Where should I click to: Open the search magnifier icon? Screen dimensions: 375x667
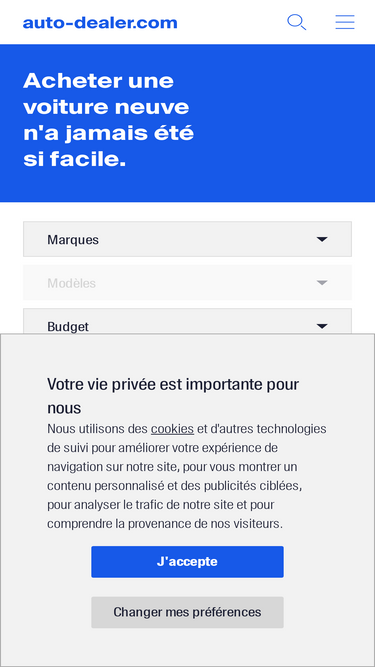click(x=296, y=22)
